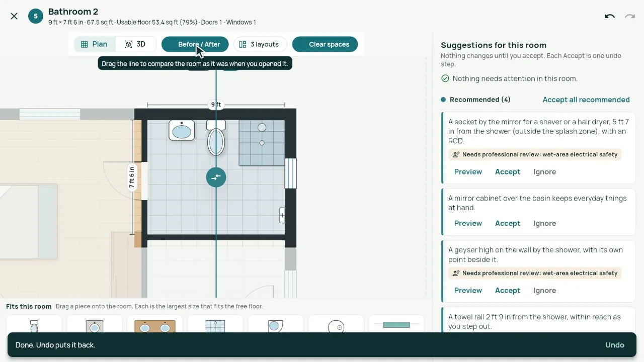Click Accept all recommended
Image resolution: width=644 pixels, height=362 pixels.
586,100
